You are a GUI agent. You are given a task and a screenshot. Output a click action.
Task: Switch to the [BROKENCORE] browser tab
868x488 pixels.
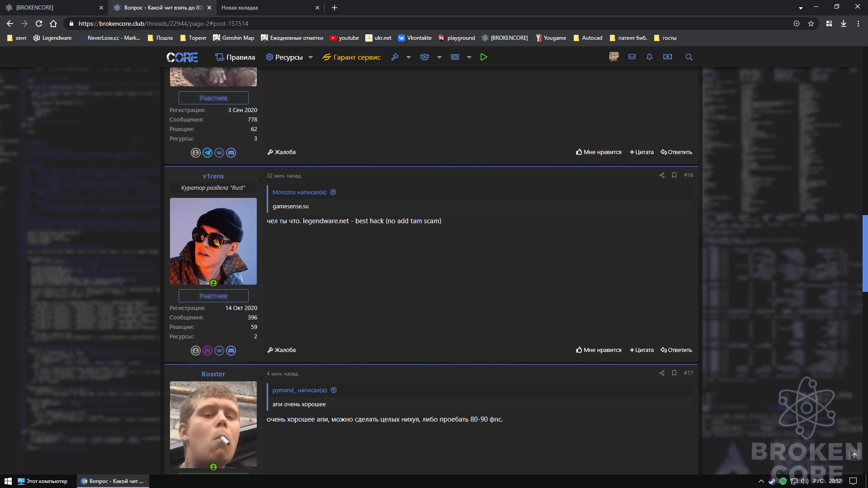click(54, 8)
